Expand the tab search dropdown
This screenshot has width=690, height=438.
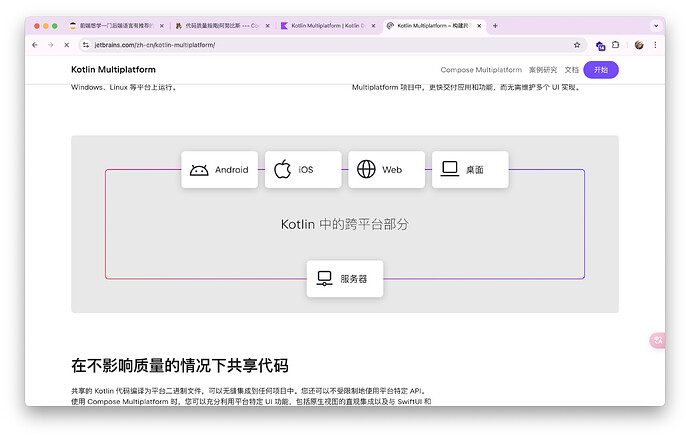click(x=656, y=26)
